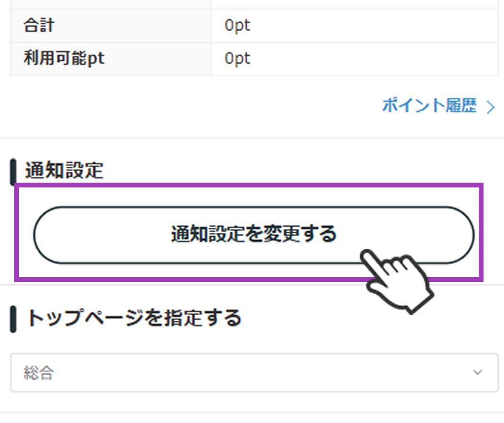Click the divider line above 通知設定

point(252,138)
